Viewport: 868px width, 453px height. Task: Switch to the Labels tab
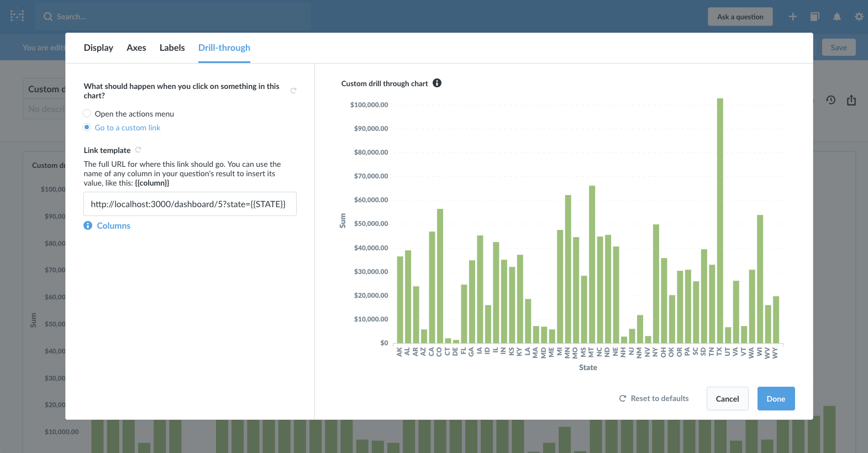tap(172, 48)
